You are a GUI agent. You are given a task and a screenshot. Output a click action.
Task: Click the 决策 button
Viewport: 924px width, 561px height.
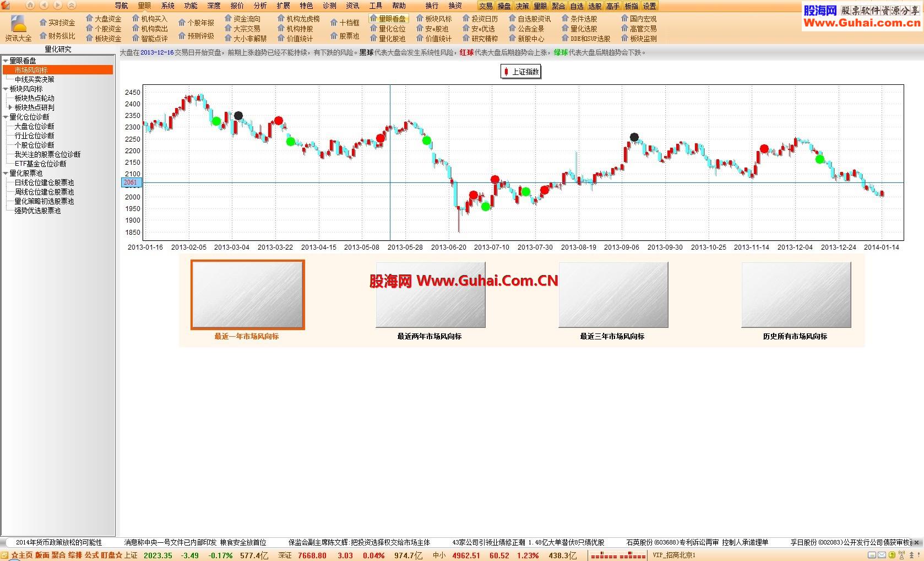coord(522,6)
